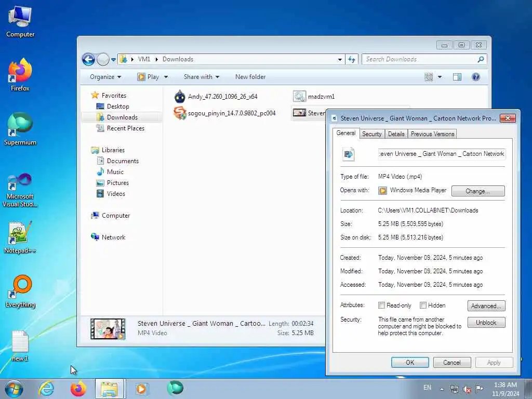Viewport: 532px width, 399px height.
Task: Select the sogou_pinyin_14.7.0.9802_pc004 file
Action: (224, 113)
